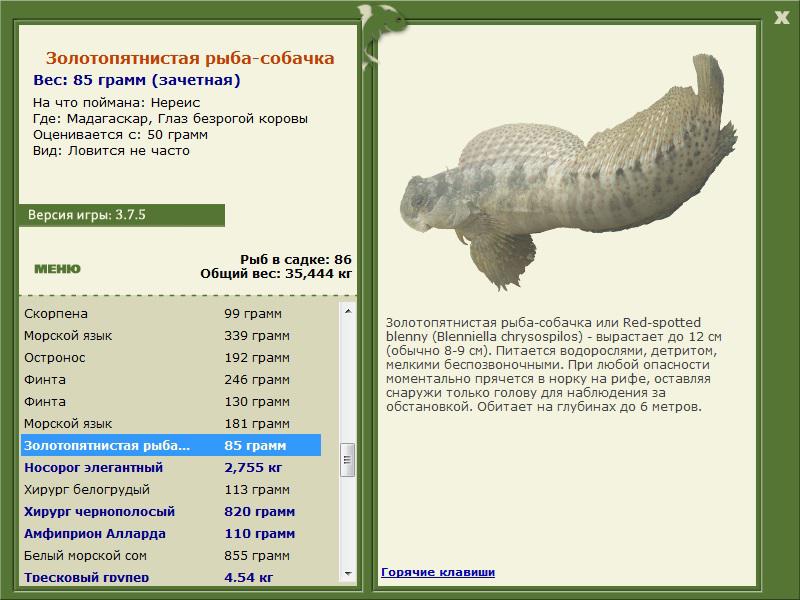The height and width of the screenshot is (600, 800).
Task: Select the Хирург чернополосый 820 грамм row
Action: pyautogui.click(x=171, y=511)
